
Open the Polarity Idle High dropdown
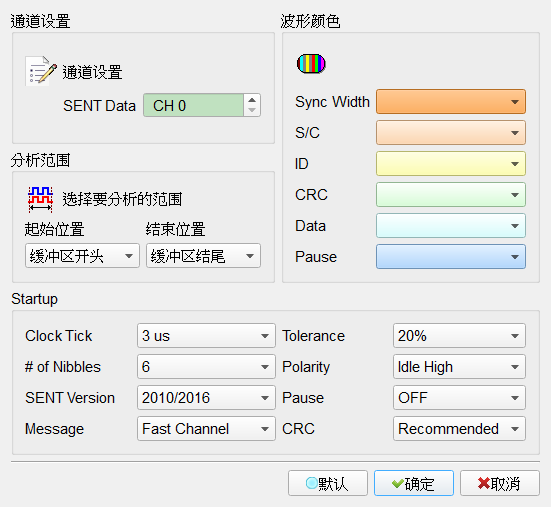pos(459,366)
